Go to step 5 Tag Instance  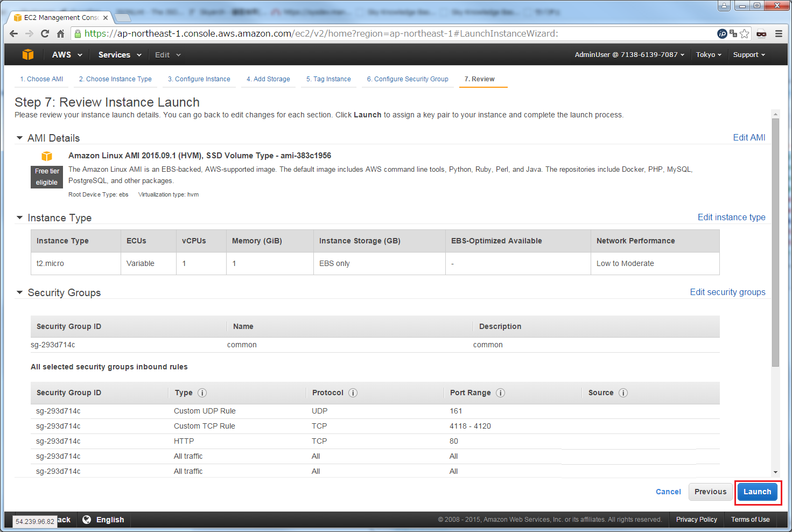[328, 79]
